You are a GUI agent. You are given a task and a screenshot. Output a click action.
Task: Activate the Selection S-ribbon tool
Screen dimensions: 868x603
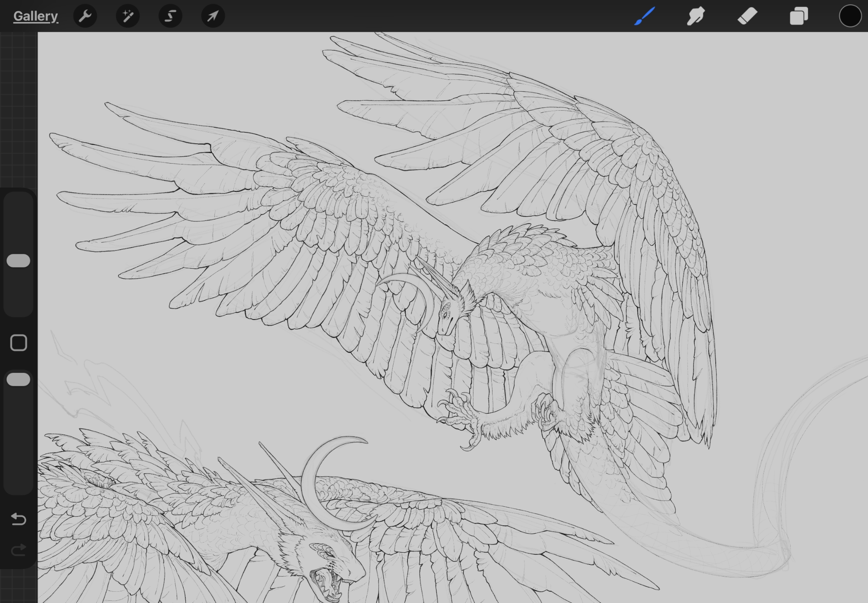(x=170, y=16)
